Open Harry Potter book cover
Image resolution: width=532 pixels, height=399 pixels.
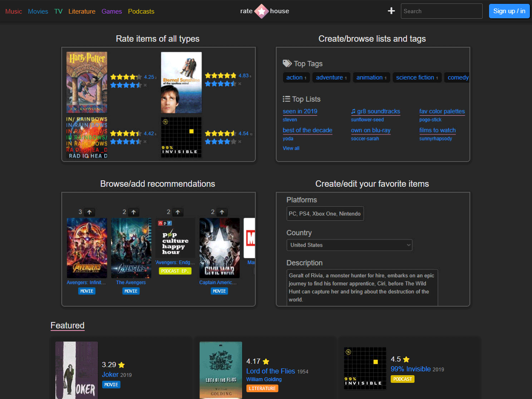(87, 83)
